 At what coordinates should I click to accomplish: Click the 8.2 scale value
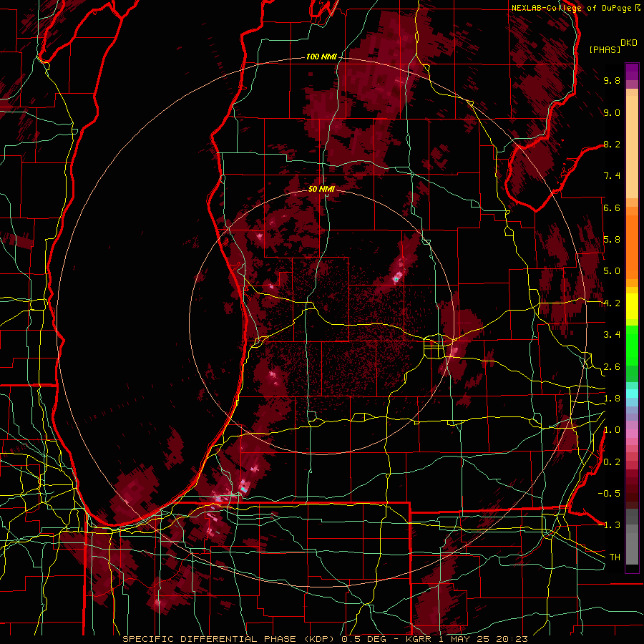click(612, 144)
